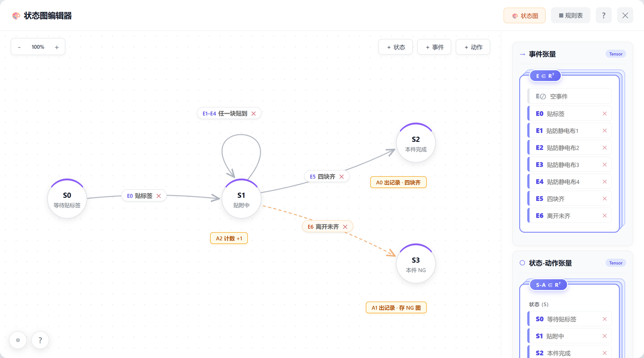The image size is (644, 358).
Task: Select the 空事件 row in the event list
Action: [569, 96]
